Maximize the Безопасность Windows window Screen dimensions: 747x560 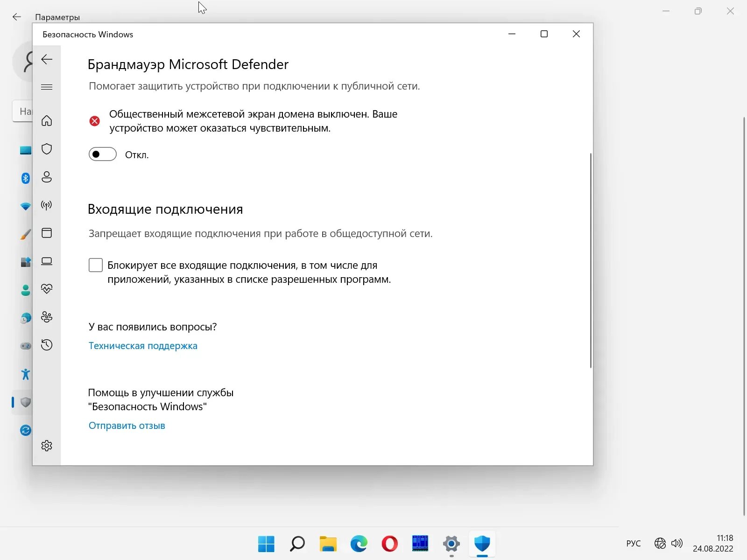[x=544, y=34]
